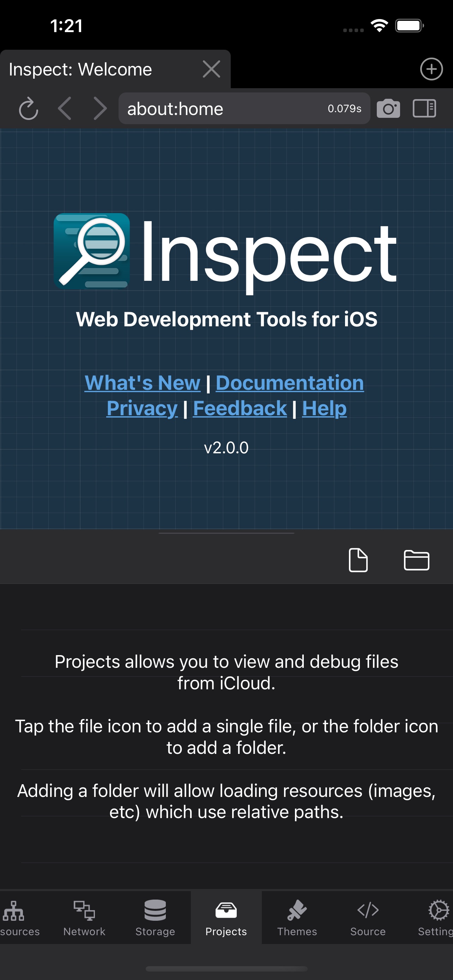Click the about:home address field

tap(244, 108)
